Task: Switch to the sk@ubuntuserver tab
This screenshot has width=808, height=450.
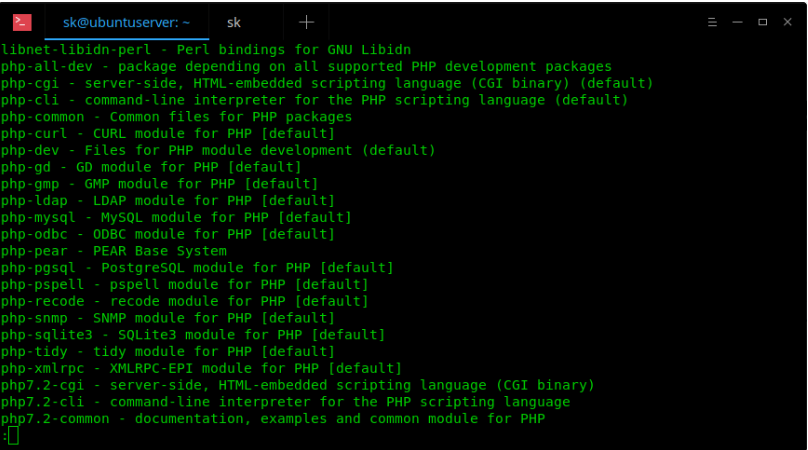Action: coord(127,22)
